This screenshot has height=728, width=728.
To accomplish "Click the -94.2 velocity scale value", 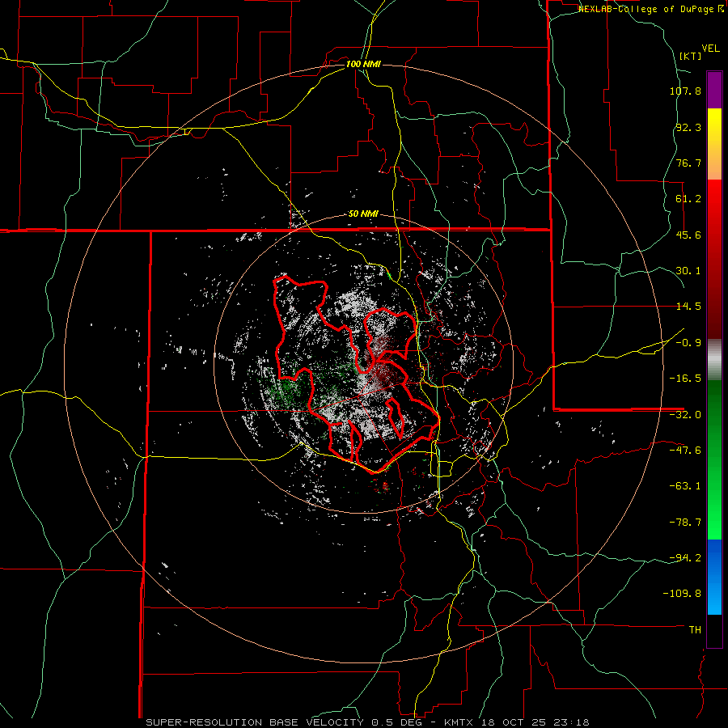I will (x=685, y=558).
